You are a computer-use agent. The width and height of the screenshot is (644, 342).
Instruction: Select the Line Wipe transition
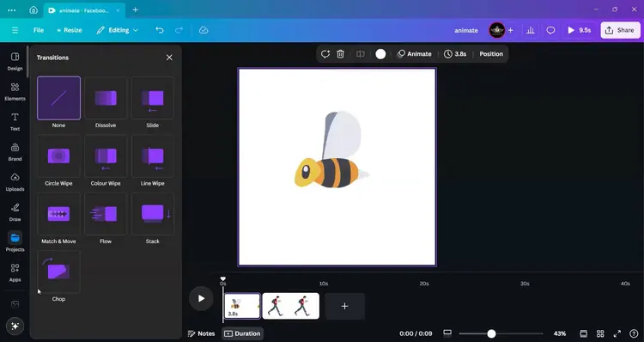click(x=152, y=156)
